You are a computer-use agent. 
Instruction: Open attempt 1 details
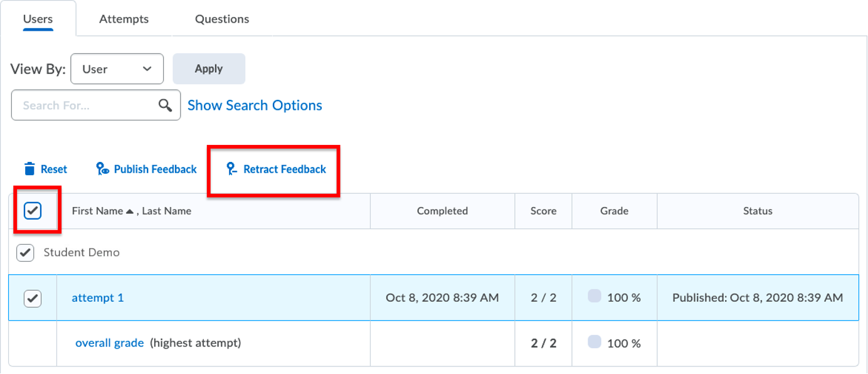point(98,299)
